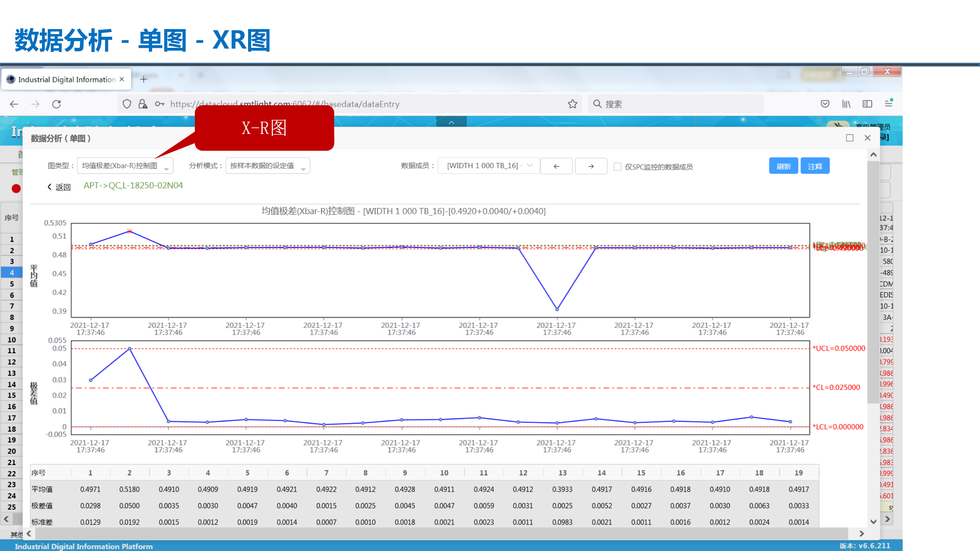Click the tracking protection shield icon

[x=127, y=104]
